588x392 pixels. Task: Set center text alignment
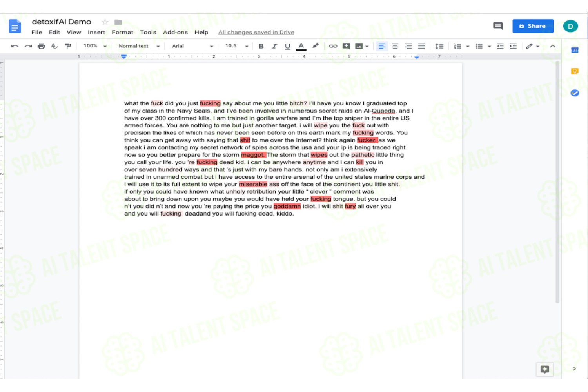point(395,46)
